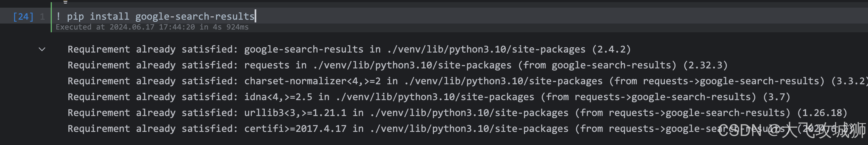Click the requests (2.32.3) output line
The image size is (868, 145).
tap(398, 65)
